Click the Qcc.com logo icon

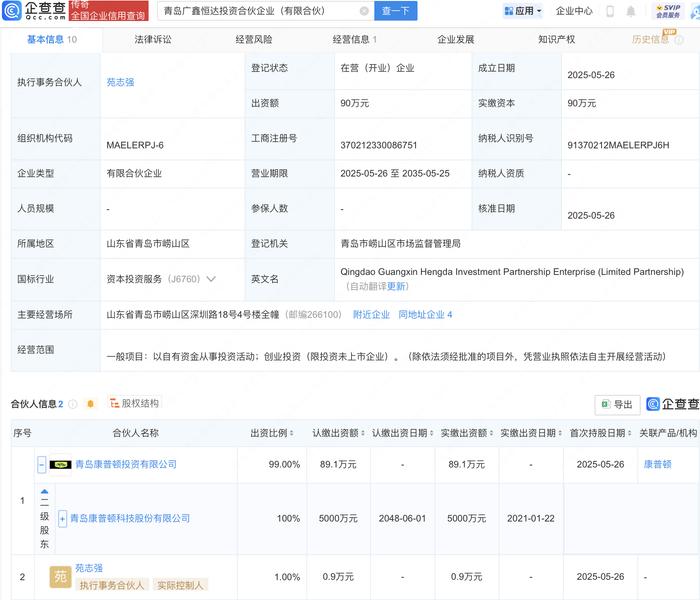click(12, 11)
